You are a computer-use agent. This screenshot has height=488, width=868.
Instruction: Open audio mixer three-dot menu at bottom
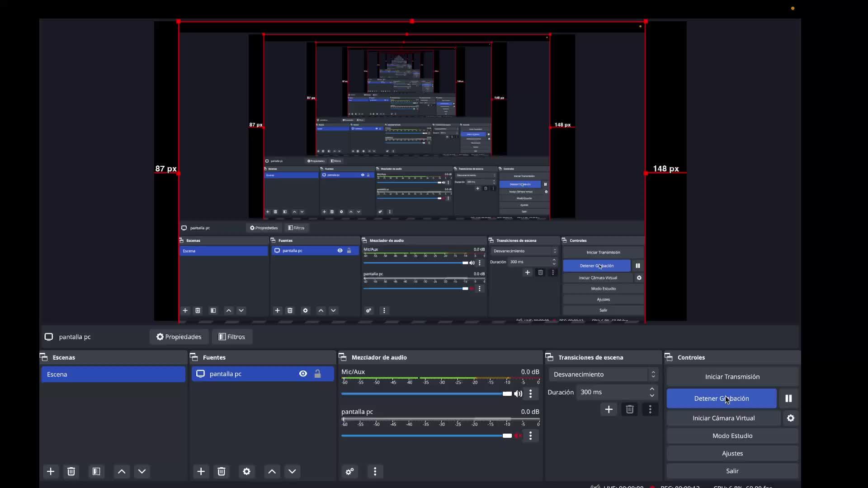coord(375,471)
